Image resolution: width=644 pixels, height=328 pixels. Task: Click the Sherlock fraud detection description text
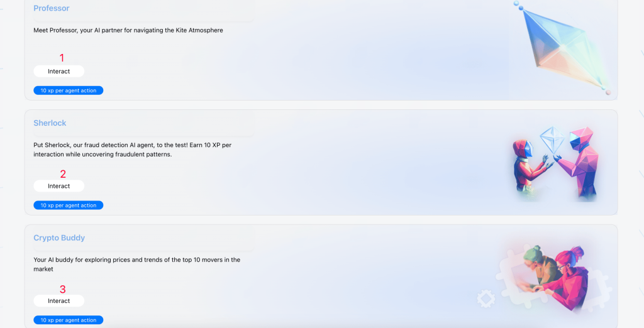coord(133,150)
